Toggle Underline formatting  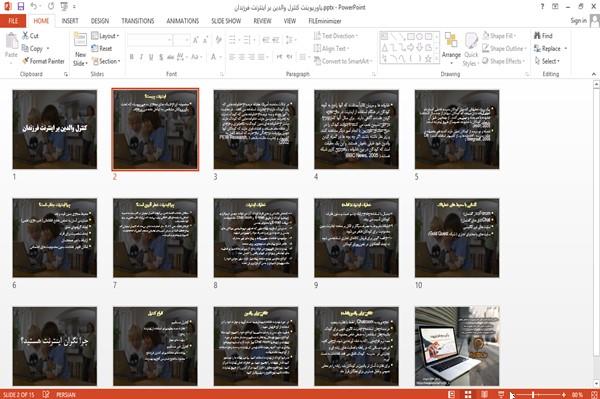point(151,57)
